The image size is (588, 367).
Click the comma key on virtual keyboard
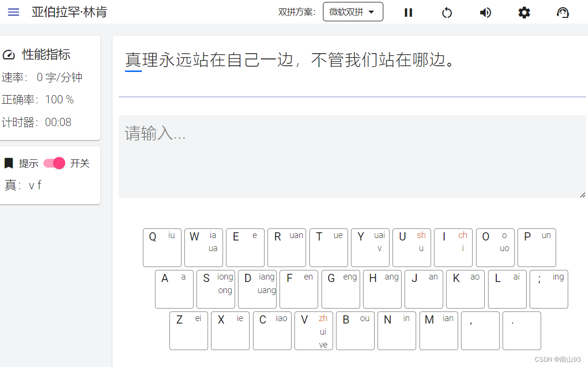click(480, 331)
